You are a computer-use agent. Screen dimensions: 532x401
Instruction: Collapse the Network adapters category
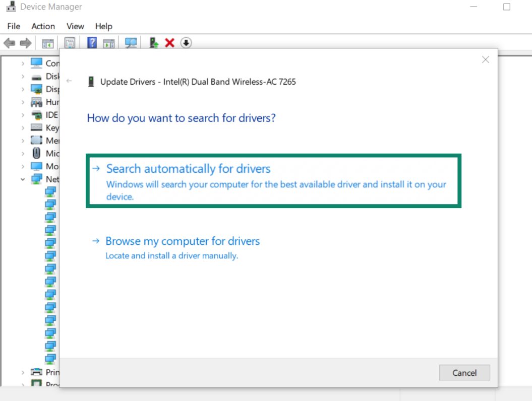pos(22,179)
